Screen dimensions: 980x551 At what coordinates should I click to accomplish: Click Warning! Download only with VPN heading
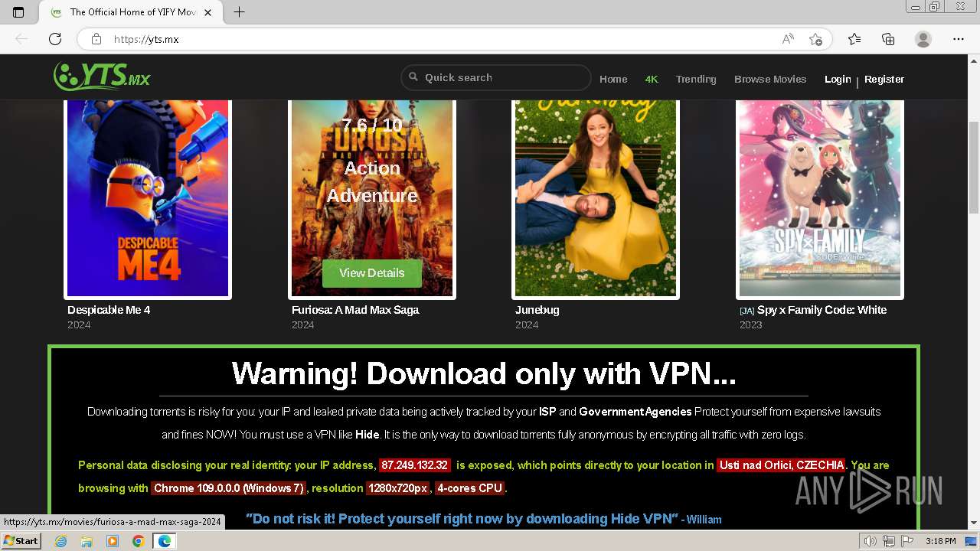click(x=484, y=373)
